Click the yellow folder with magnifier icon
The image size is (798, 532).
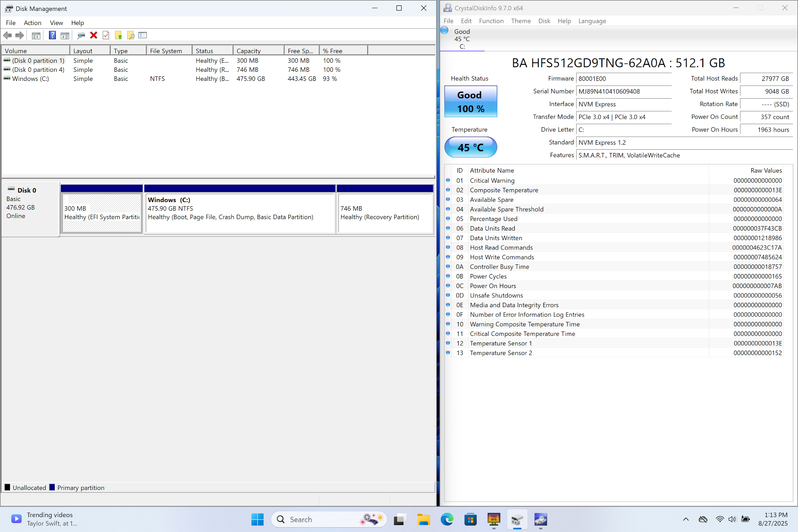pos(131,35)
